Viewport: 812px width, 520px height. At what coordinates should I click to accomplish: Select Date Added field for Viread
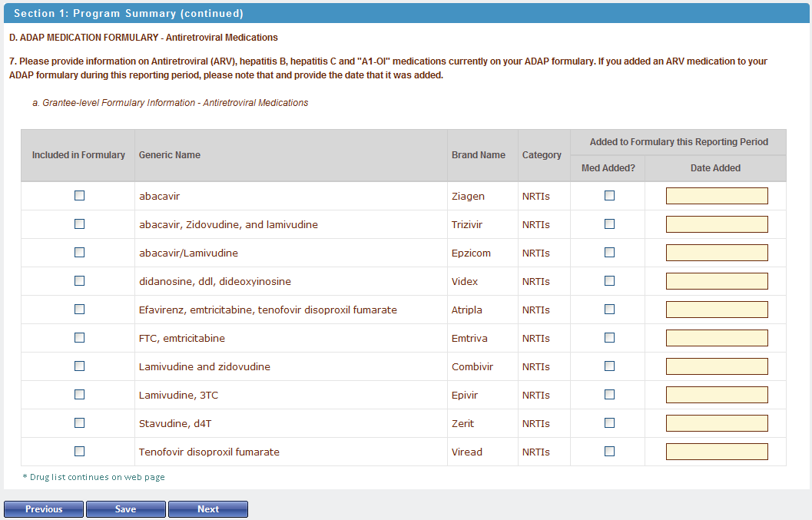coord(716,452)
